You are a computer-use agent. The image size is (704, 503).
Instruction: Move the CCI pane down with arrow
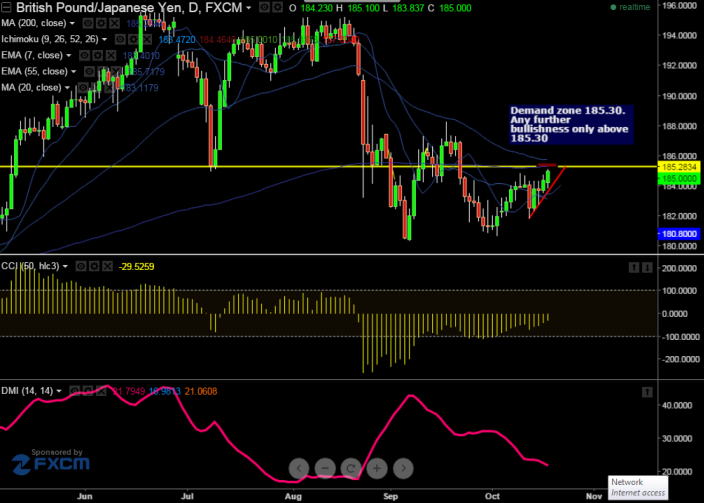(647, 268)
